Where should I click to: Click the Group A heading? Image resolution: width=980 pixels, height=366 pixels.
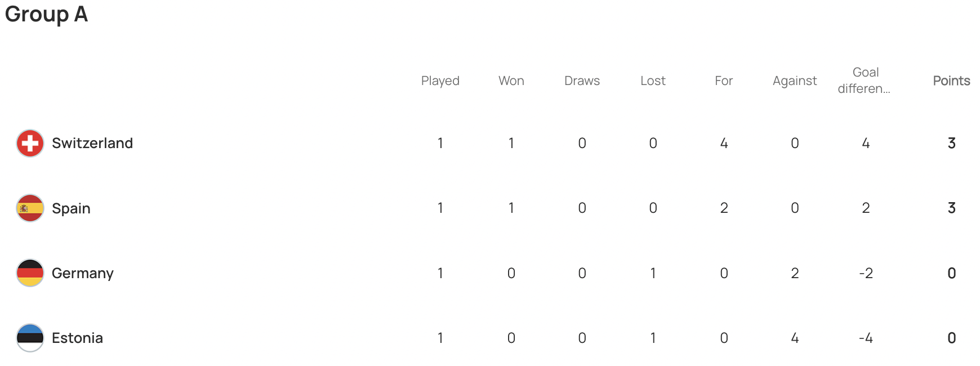click(46, 14)
